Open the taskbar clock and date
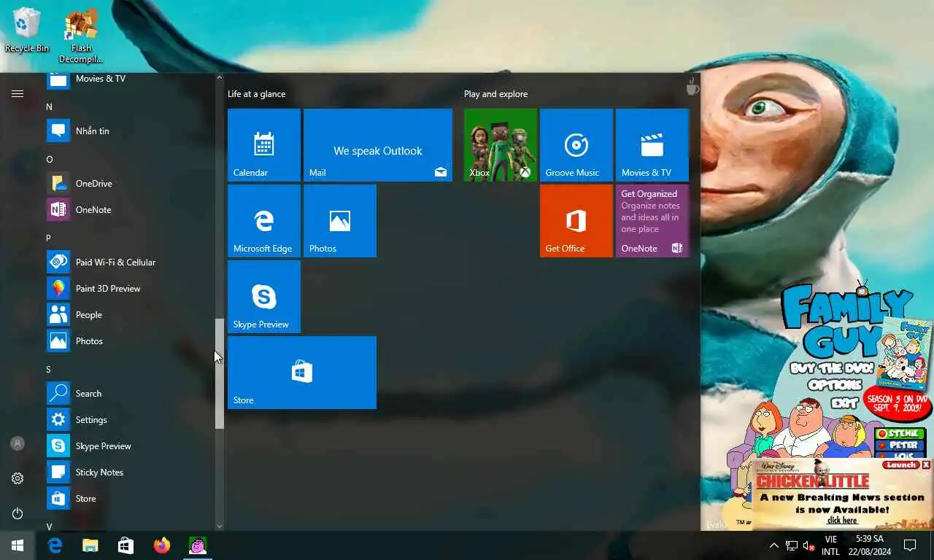 (870, 545)
